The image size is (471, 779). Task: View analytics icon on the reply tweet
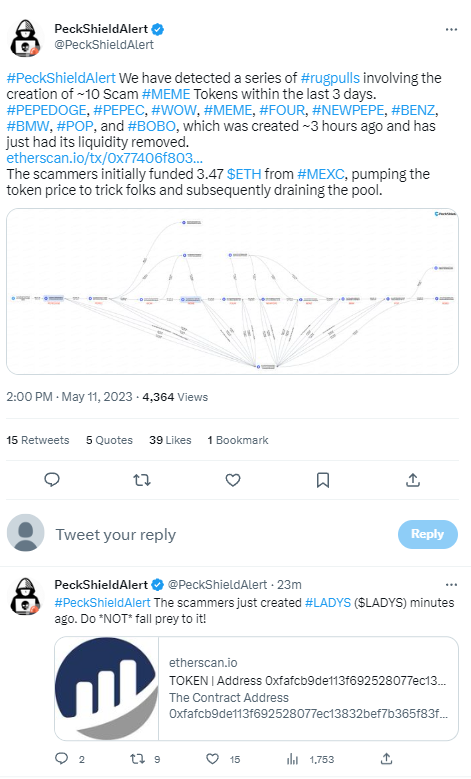(x=292, y=759)
